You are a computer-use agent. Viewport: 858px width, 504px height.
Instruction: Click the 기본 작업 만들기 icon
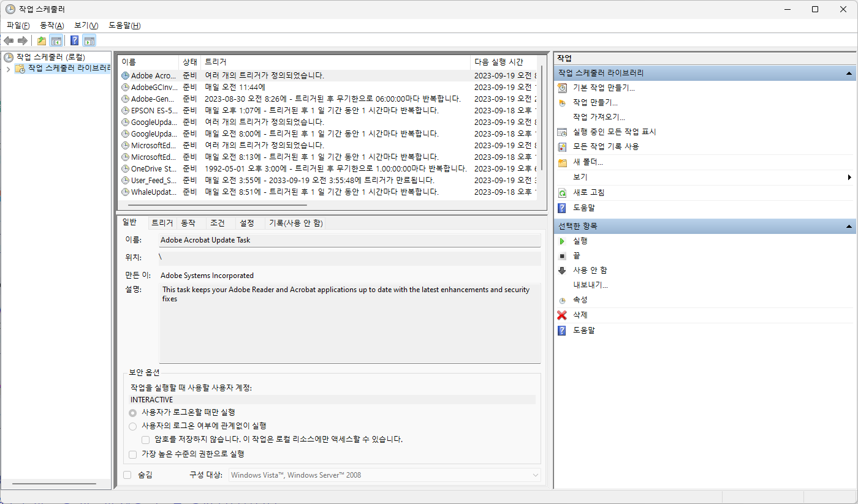click(562, 88)
